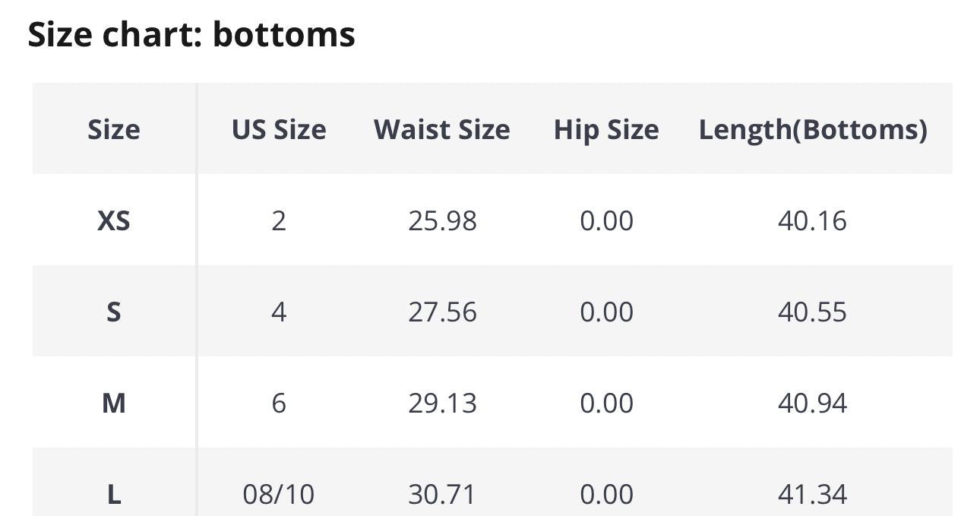Select the "Length(Bottoms)" column header
This screenshot has height=516, width=980.
[x=813, y=129]
